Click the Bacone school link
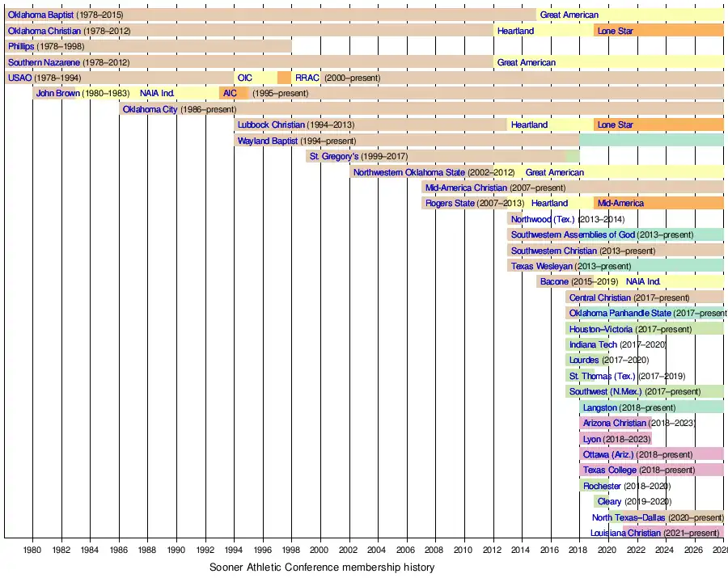The width and height of the screenshot is (728, 578). point(554,281)
